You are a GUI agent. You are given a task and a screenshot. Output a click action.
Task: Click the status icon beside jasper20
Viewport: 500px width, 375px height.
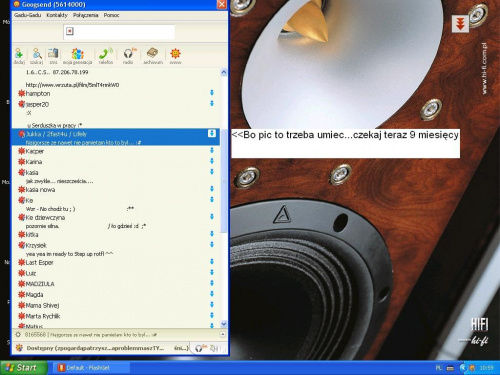click(x=22, y=104)
